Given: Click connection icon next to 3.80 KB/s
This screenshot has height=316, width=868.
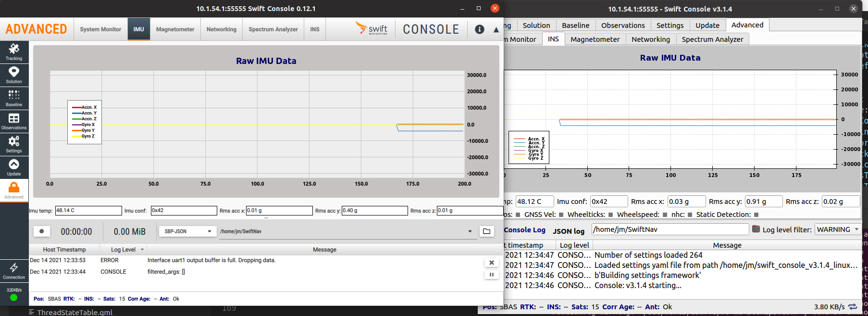Looking at the screenshot, I should click(853, 307).
